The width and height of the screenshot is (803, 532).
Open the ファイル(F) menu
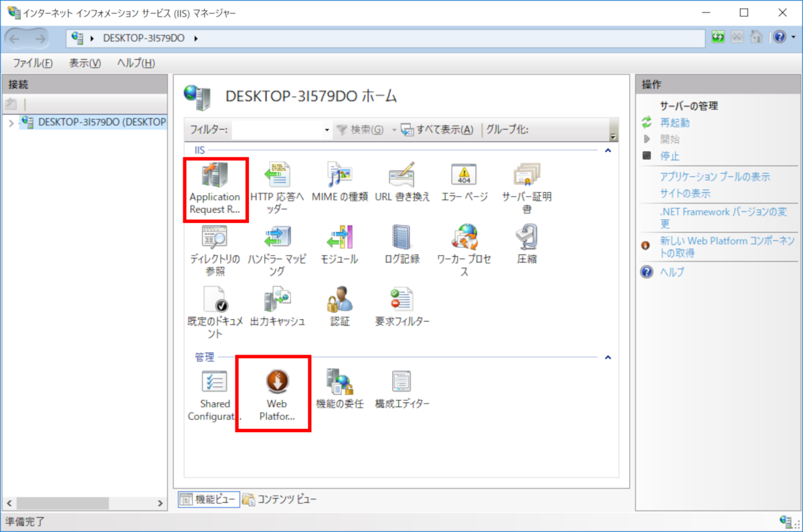pos(33,63)
